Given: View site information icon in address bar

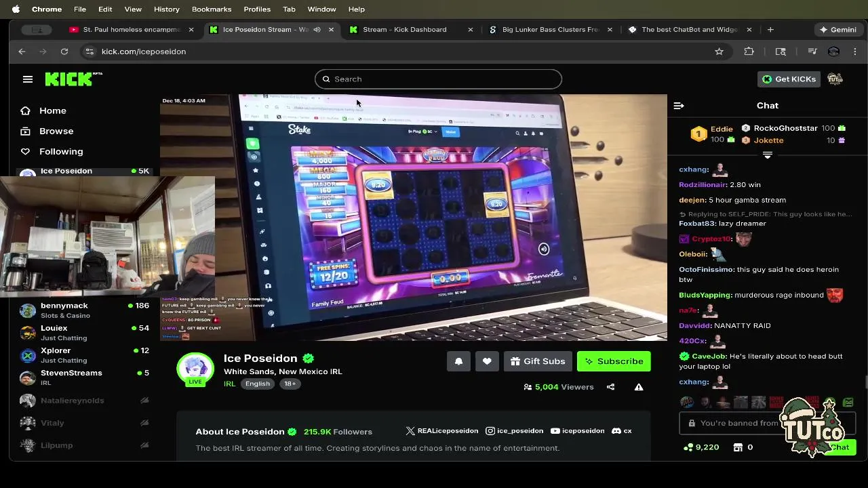Looking at the screenshot, I should click(x=89, y=52).
